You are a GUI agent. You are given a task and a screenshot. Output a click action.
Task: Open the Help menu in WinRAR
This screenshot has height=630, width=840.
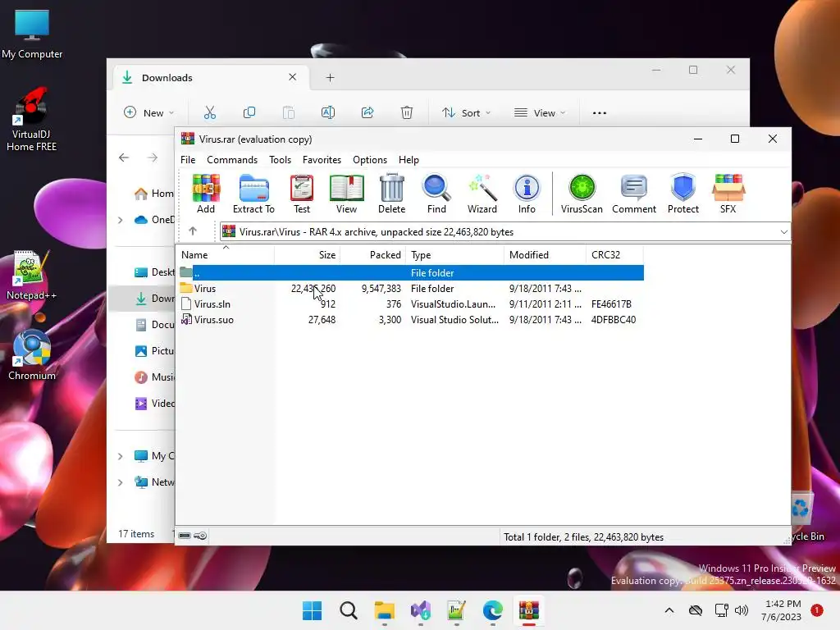pos(409,160)
